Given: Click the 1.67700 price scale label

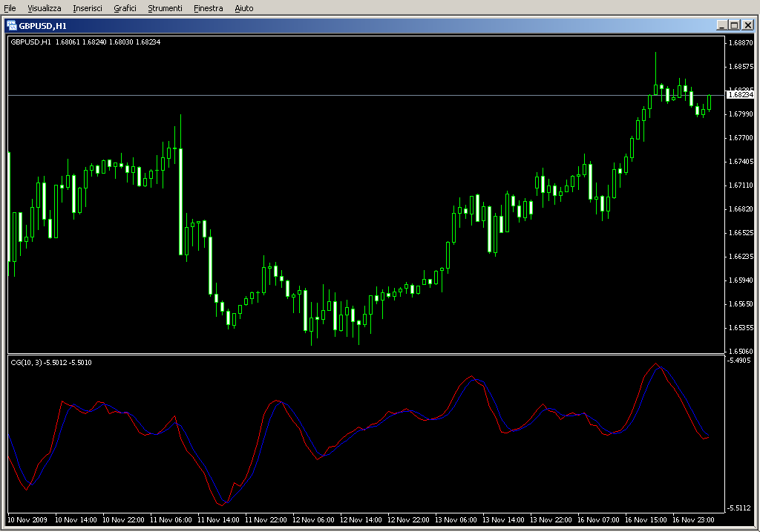Looking at the screenshot, I should pyautogui.click(x=741, y=137).
